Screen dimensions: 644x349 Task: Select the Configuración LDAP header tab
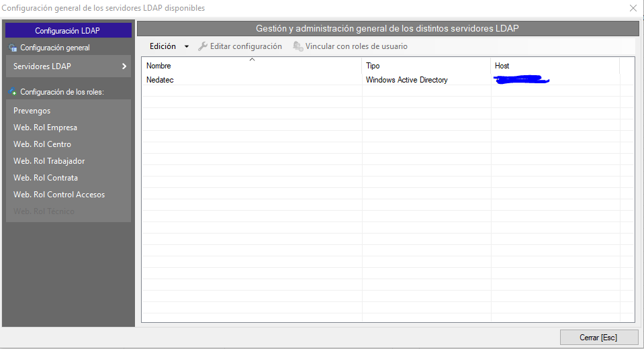tap(67, 30)
